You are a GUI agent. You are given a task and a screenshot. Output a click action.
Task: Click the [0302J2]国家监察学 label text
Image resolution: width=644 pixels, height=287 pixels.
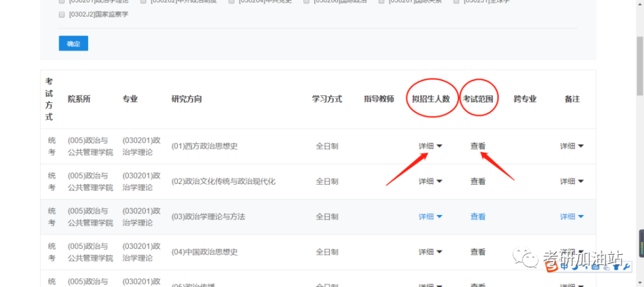tap(99, 15)
